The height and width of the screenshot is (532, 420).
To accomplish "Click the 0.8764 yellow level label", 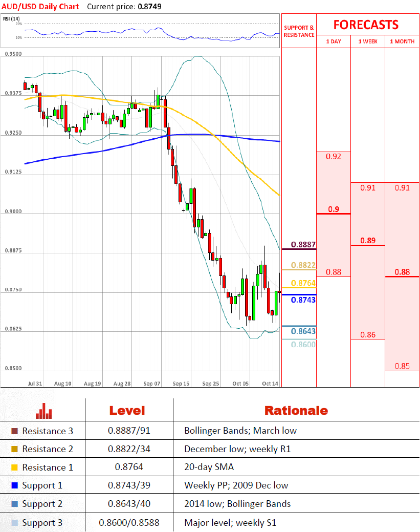I will tap(303, 283).
